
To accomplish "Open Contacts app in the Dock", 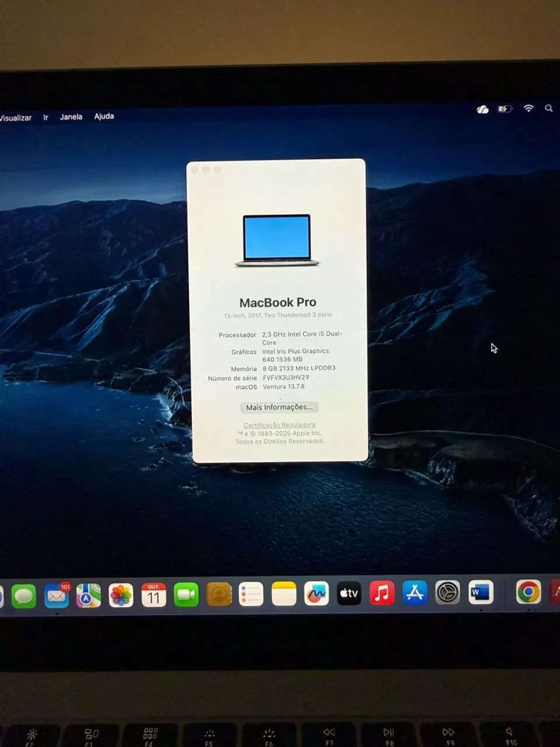I will point(219,595).
